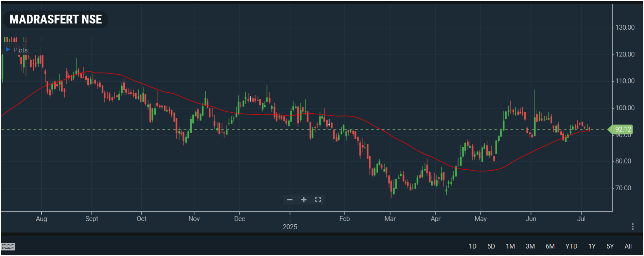Image resolution: width=644 pixels, height=256 pixels.
Task: Open the vertical three-dot chart menu
Action: 632,227
